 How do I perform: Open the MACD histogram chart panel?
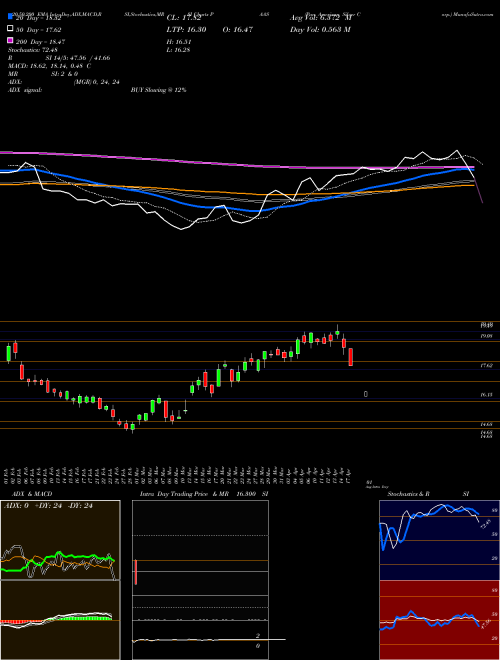pyautogui.click(x=60, y=620)
